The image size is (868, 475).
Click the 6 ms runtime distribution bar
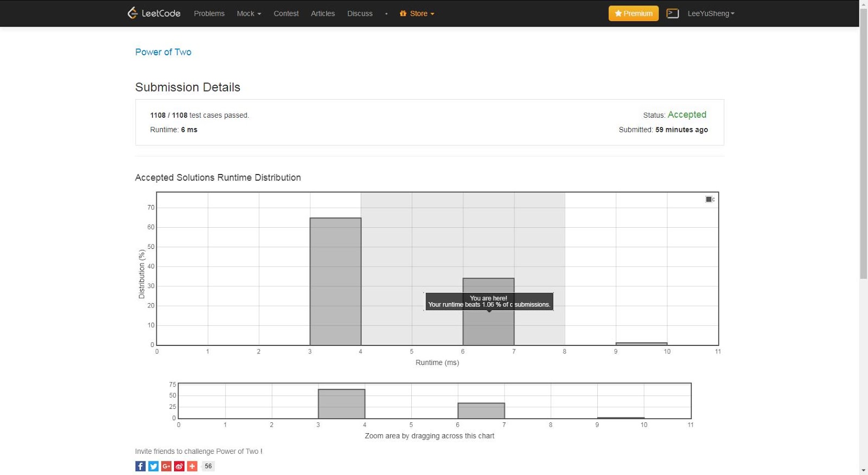[488, 325]
